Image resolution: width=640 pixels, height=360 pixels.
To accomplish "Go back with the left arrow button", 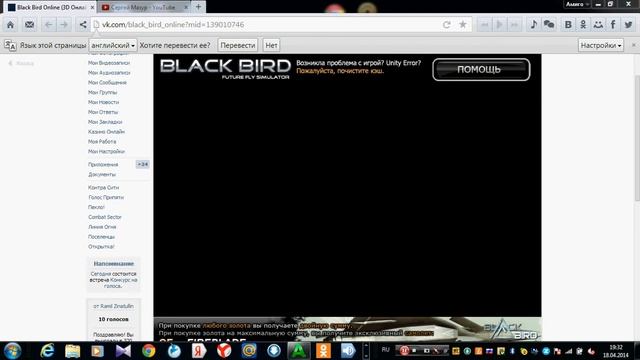I will 49,25.
